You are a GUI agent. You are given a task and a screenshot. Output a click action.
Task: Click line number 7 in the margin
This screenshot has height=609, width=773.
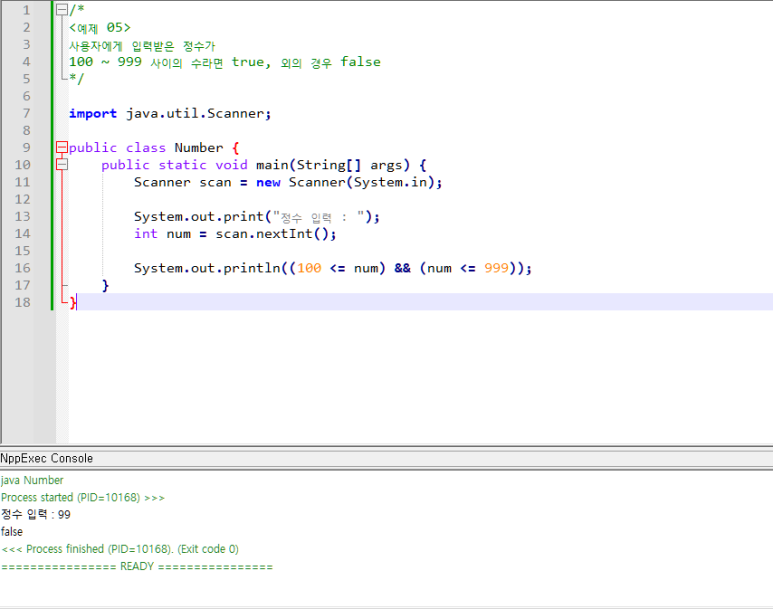26,113
